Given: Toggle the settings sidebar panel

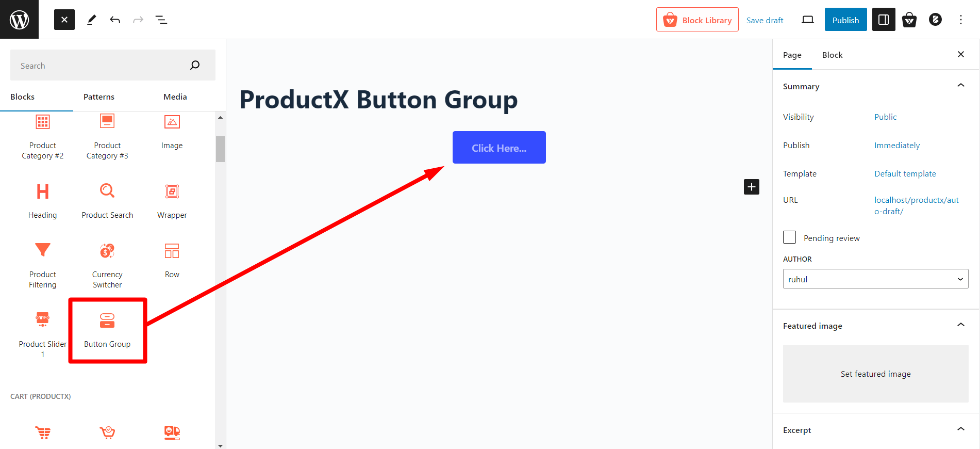Looking at the screenshot, I should tap(884, 19).
